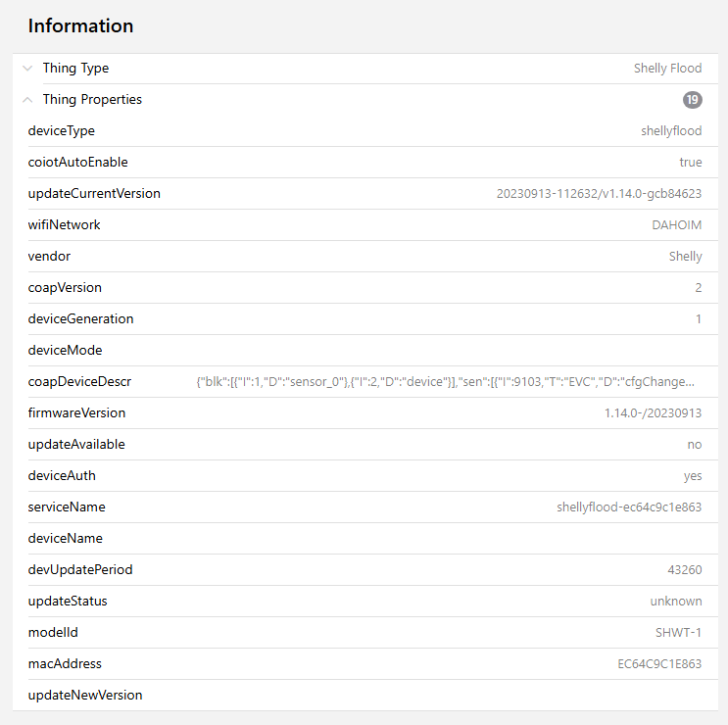Click the wifiNetwork DAHOIM value
This screenshot has height=725, width=728.
coord(676,225)
